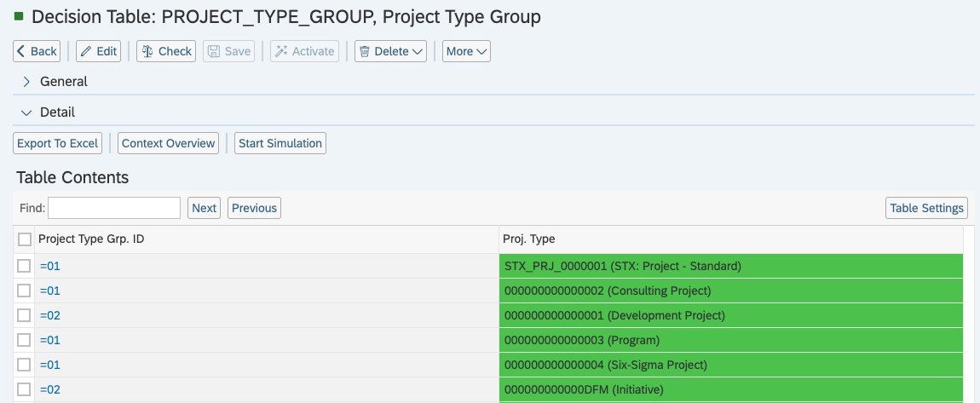Click the green Six-Sigma Project cell

[x=730, y=365]
